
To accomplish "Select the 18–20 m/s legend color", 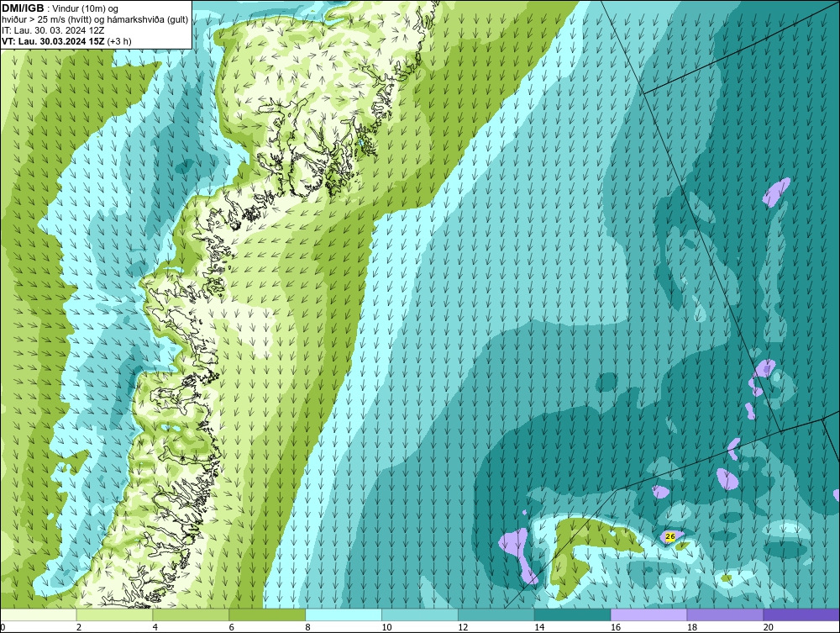I will click(725, 615).
